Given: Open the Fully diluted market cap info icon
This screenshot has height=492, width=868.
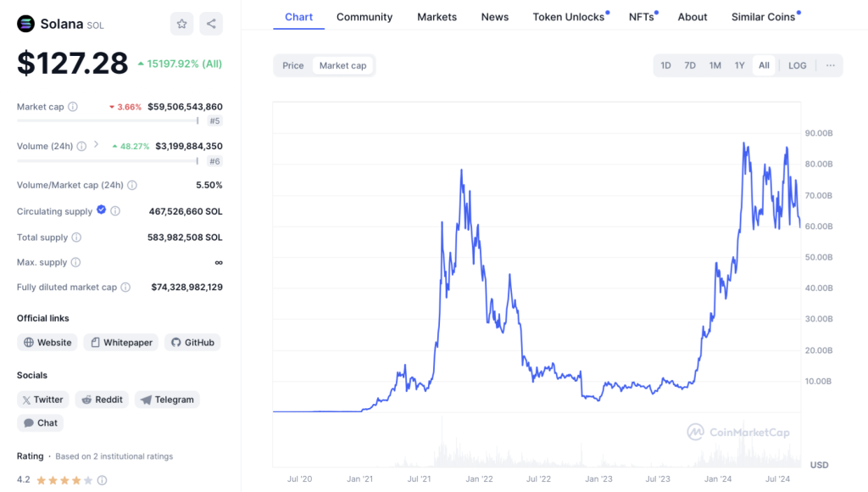Looking at the screenshot, I should (125, 287).
